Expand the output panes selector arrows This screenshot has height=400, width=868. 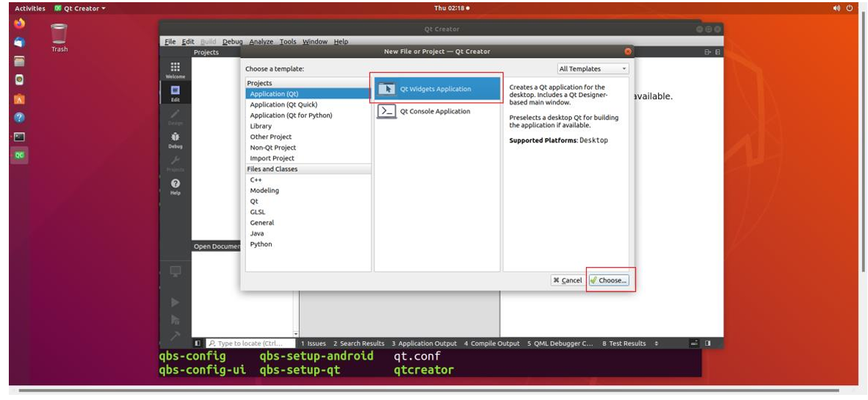tap(657, 343)
